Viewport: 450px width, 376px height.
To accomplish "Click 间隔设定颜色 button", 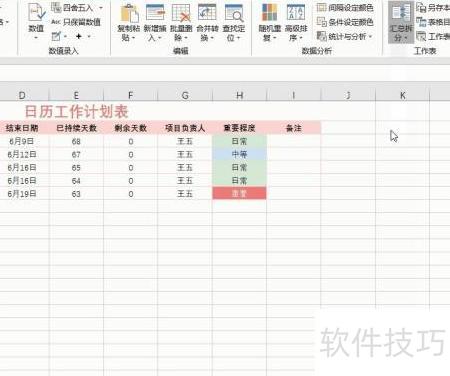I will 345,7.
